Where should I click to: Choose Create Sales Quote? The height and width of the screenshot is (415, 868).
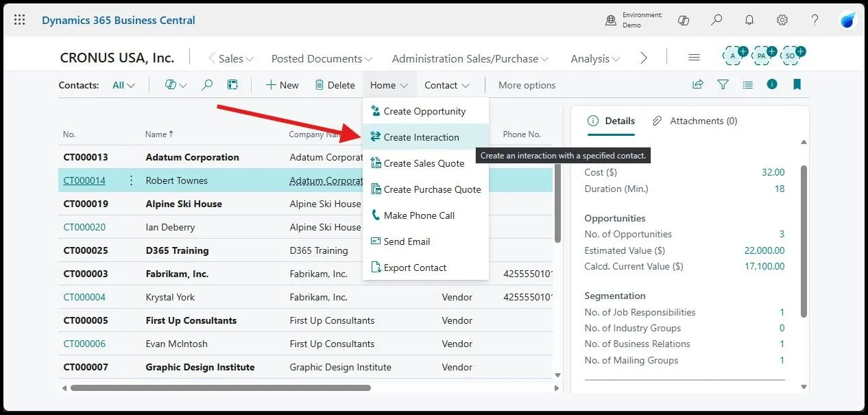[425, 163]
